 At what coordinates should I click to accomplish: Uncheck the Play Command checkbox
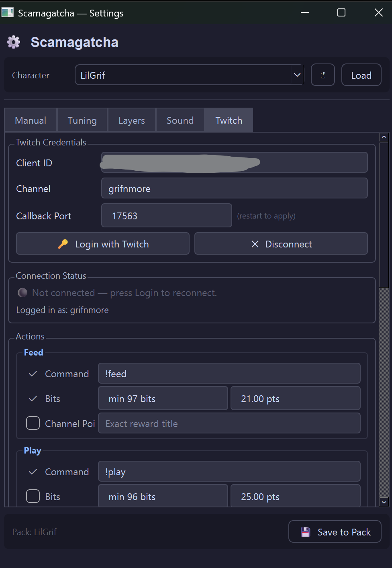33,472
